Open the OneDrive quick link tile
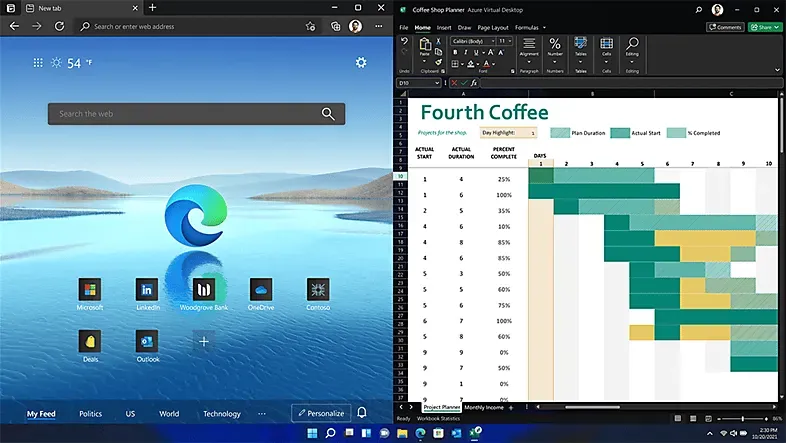Screen dimensions: 786x443 [261, 290]
